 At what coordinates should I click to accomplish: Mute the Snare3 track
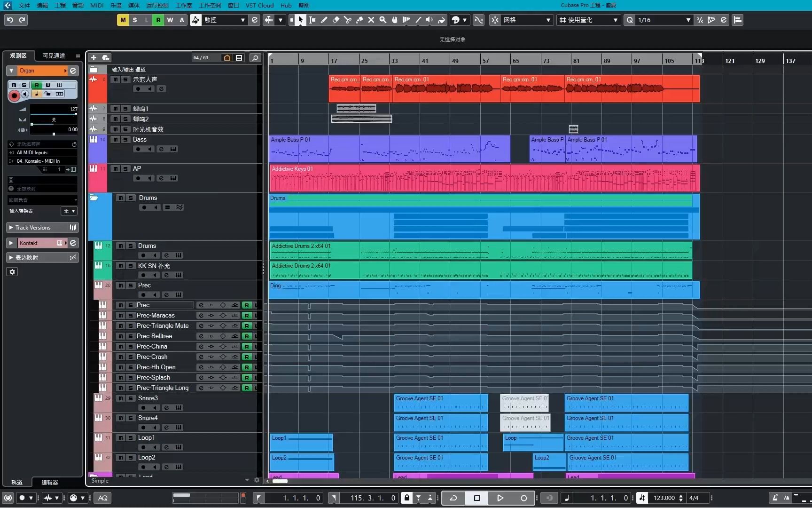click(x=121, y=398)
